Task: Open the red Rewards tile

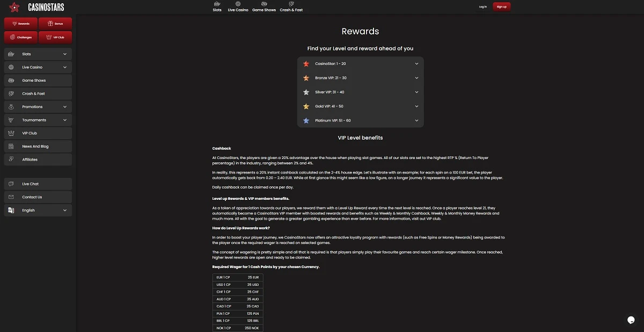Action: click(x=20, y=24)
